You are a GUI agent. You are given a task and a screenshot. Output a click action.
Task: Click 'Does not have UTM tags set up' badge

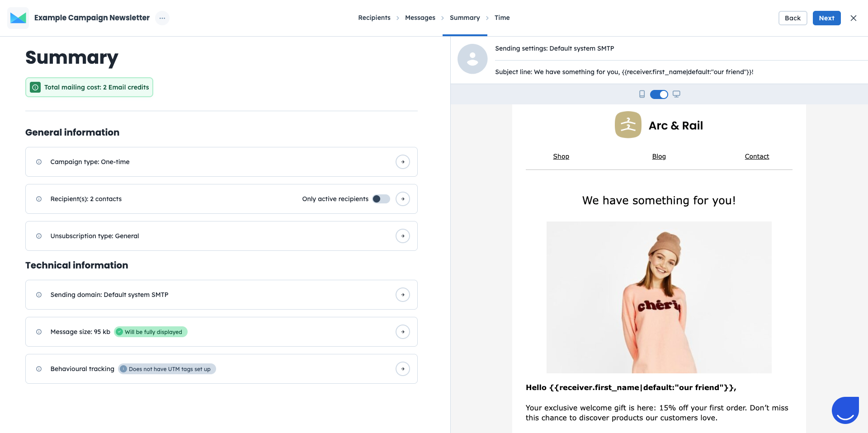[167, 369]
